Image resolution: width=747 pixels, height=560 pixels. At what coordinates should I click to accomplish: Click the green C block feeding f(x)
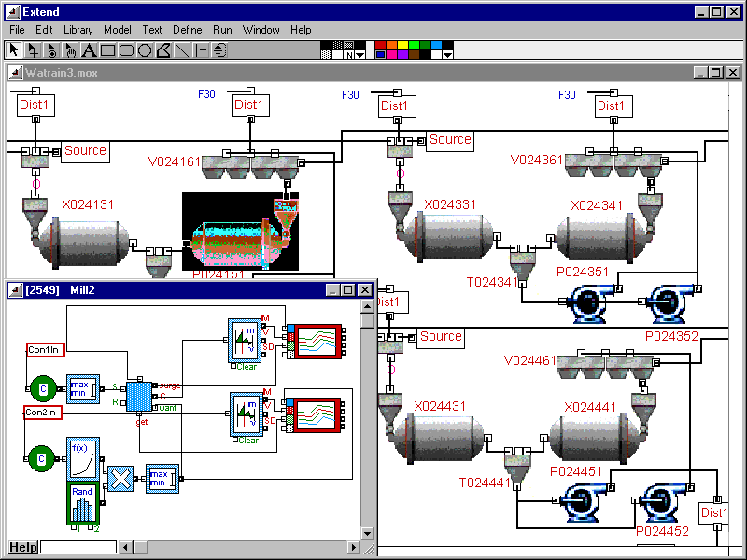(x=41, y=458)
